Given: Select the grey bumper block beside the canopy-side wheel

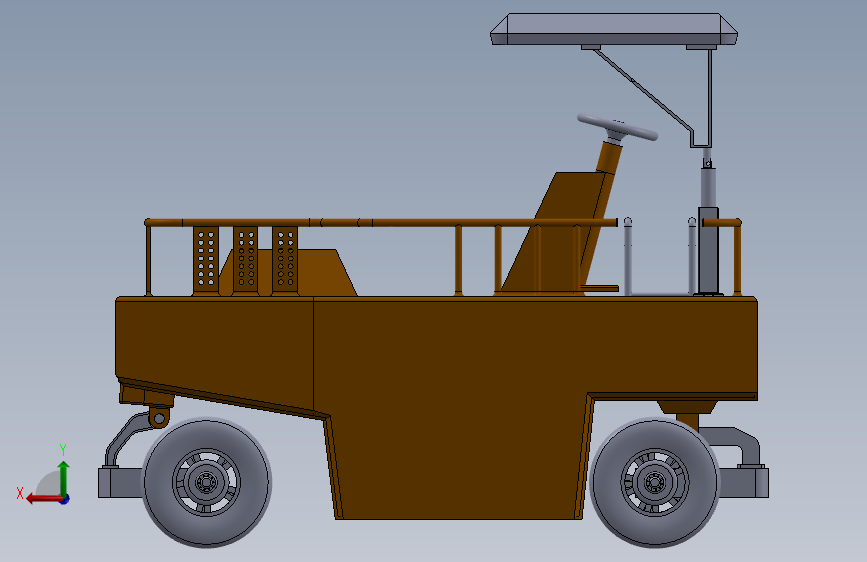Looking at the screenshot, I should point(744,482).
